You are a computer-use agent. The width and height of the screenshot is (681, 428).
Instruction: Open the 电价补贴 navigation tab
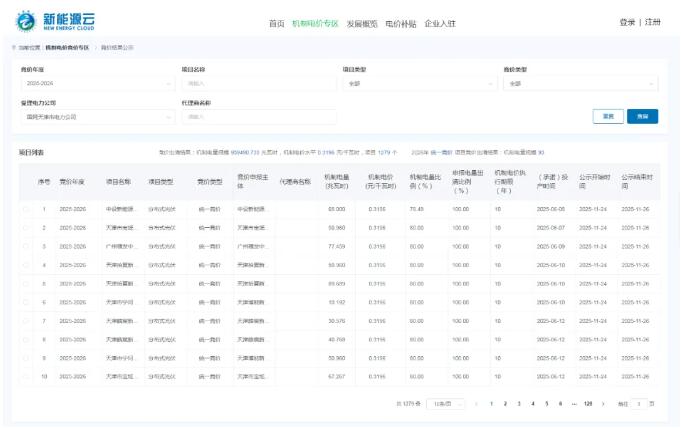tap(401, 22)
